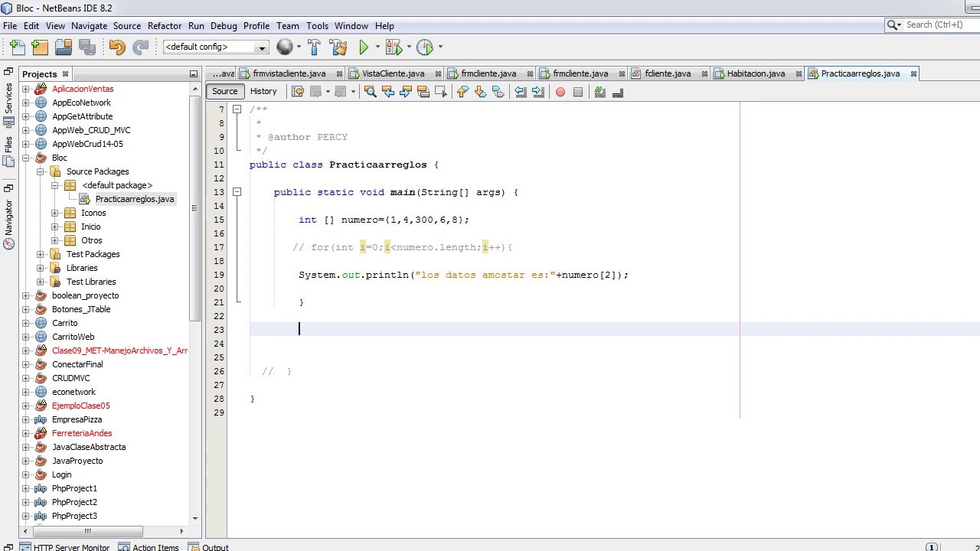Start macro recording red circle icon
This screenshot has width=980, height=551.
coord(560,92)
